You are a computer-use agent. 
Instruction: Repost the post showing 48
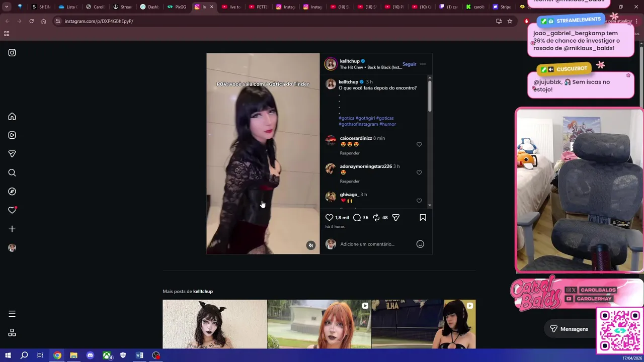point(376,218)
